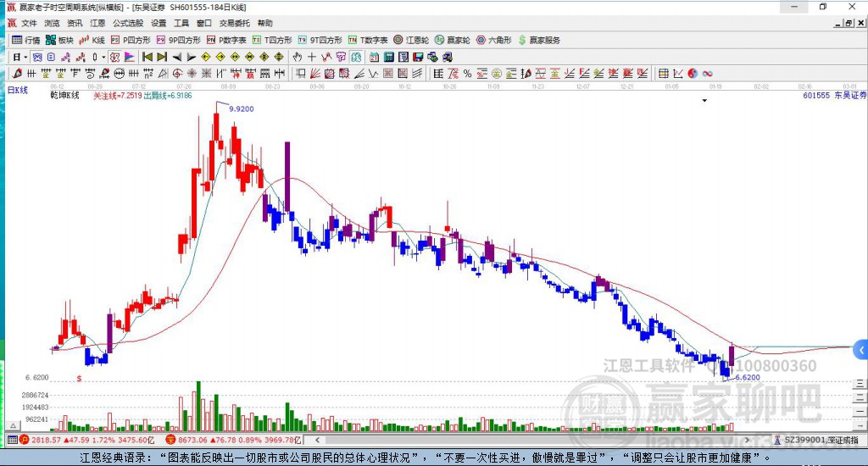
Task: Click the 日K线 label on the chart
Action: pos(17,90)
